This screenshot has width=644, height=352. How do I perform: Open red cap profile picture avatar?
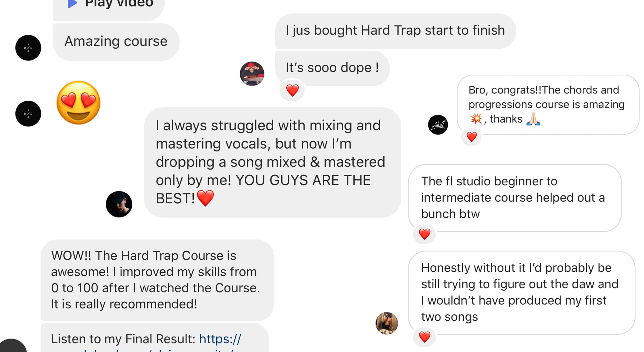coord(252,74)
